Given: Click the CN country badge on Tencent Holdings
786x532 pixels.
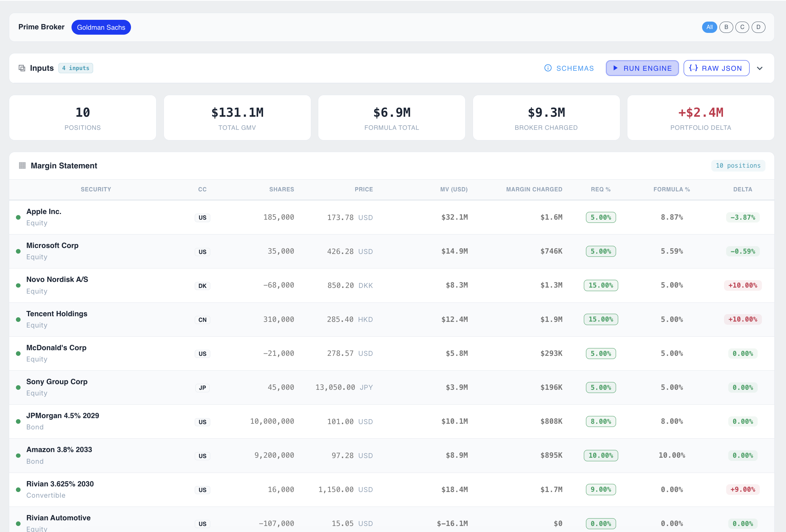Looking at the screenshot, I should 202,319.
